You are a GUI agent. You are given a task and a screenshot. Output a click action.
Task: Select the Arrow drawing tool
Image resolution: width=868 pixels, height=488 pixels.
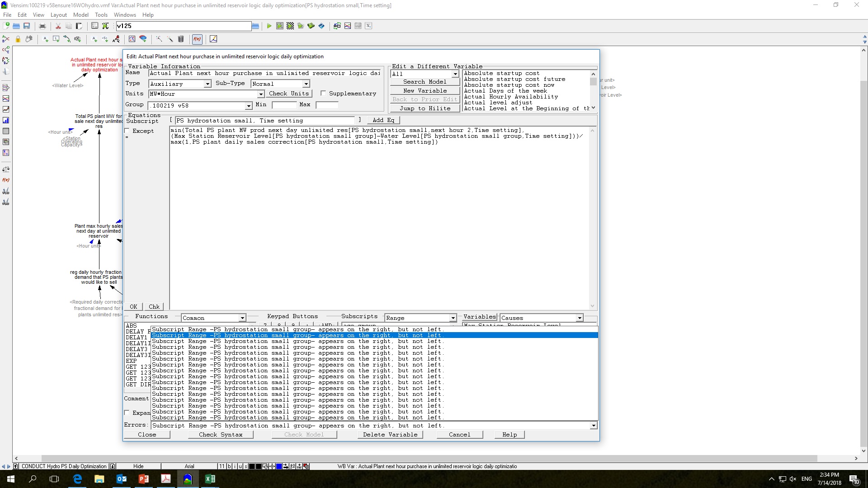pyautogui.click(x=67, y=39)
